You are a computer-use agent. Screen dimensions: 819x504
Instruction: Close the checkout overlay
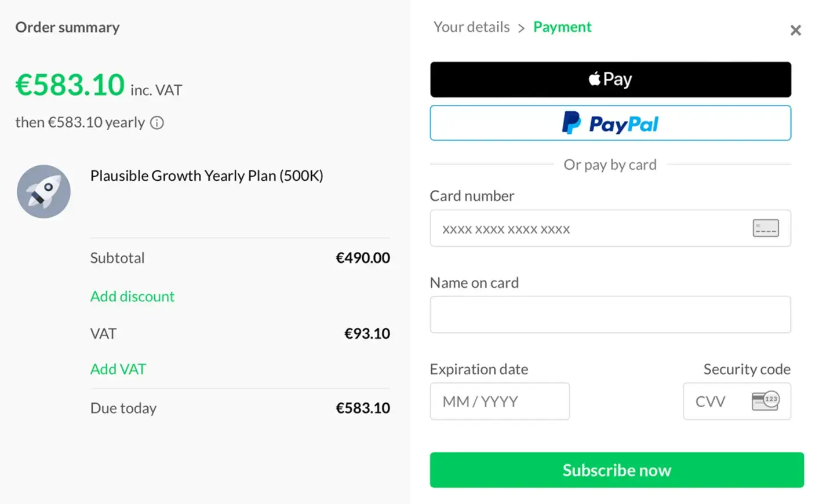tap(796, 30)
